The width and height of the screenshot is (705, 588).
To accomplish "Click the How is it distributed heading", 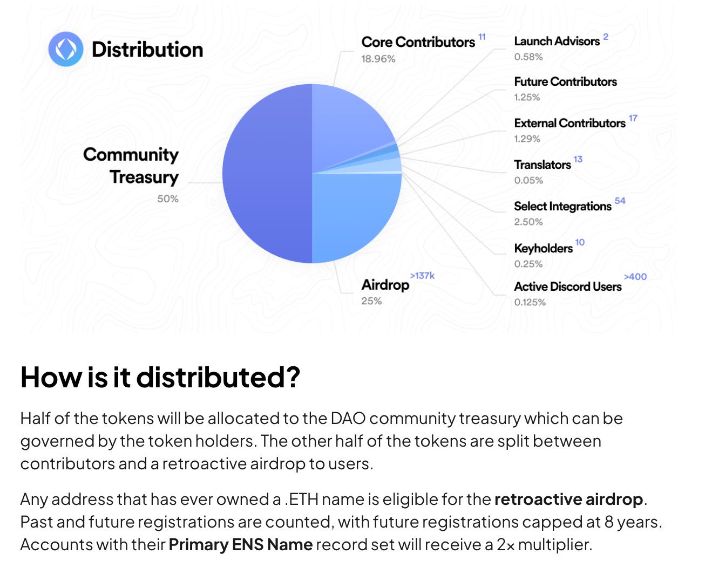I will tap(160, 377).
